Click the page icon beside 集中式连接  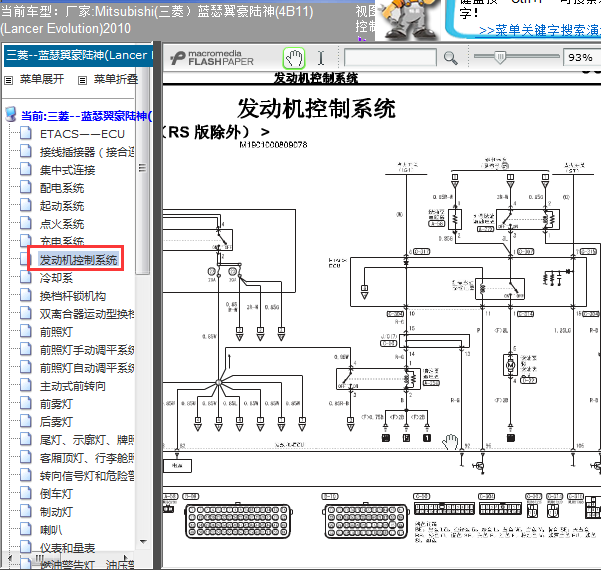click(x=26, y=169)
